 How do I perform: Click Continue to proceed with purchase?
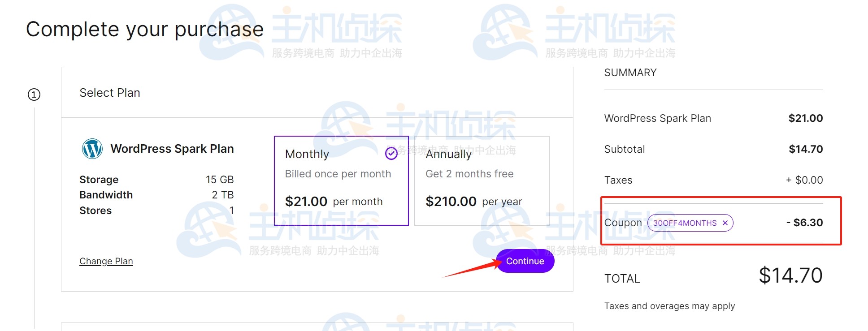(525, 261)
